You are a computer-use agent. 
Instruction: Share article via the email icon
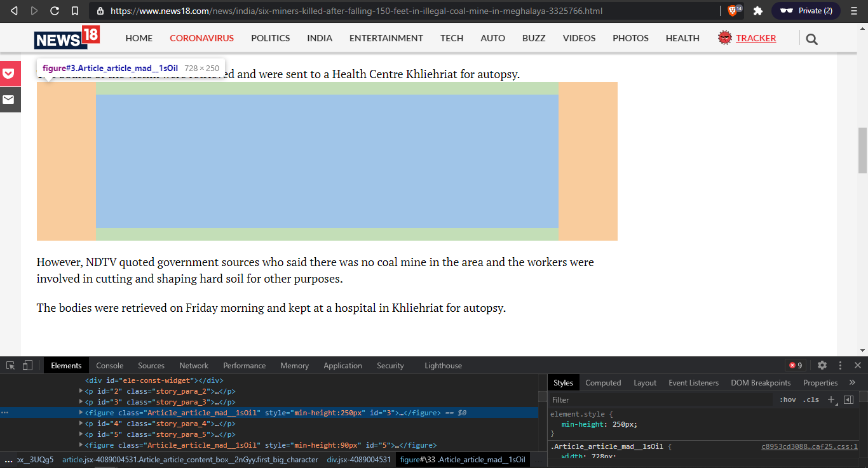click(8, 100)
